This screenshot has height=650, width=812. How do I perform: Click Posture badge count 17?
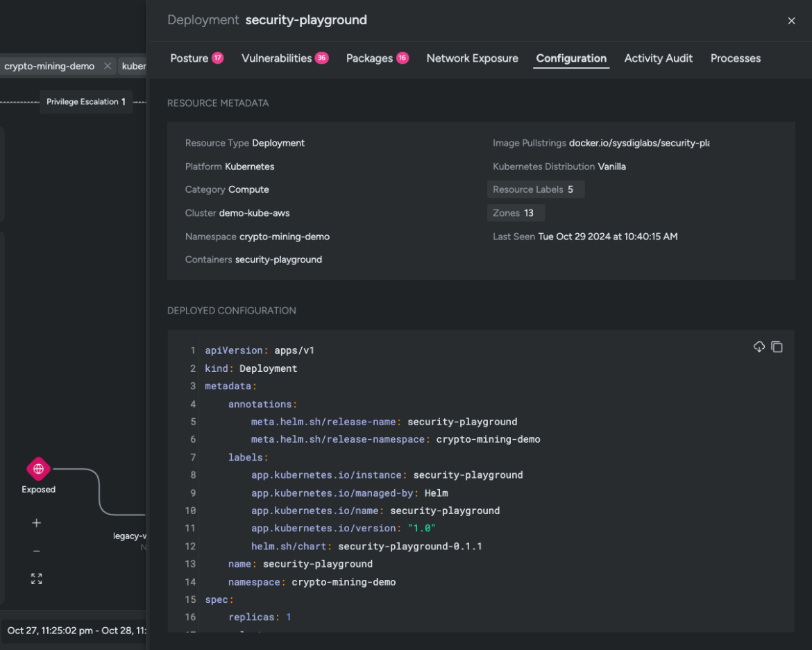(218, 58)
